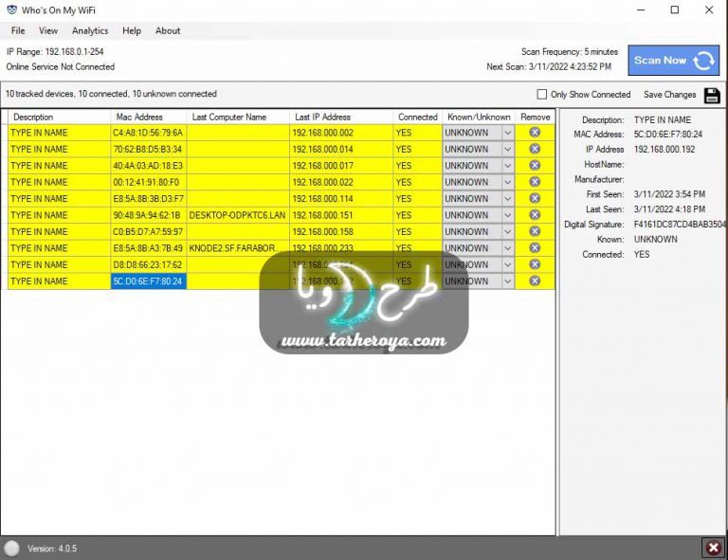
Task: Open the Help menu
Action: 132,30
